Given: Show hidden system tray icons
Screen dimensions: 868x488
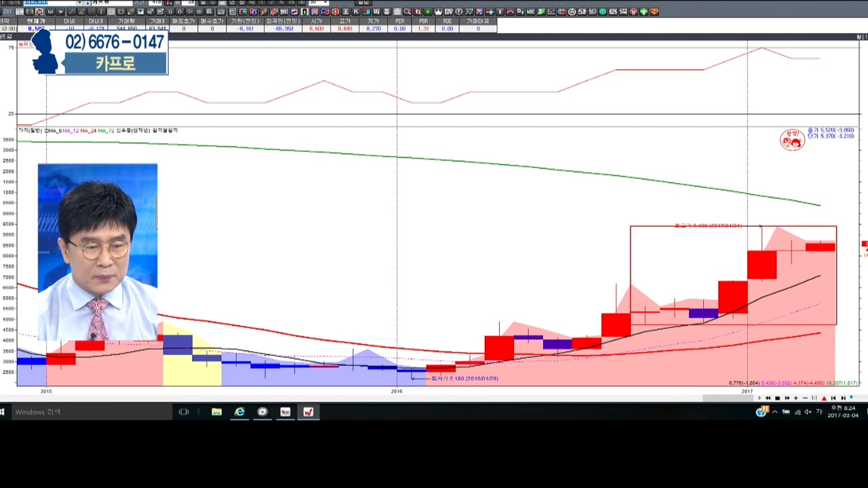Looking at the screenshot, I should tap(775, 412).
